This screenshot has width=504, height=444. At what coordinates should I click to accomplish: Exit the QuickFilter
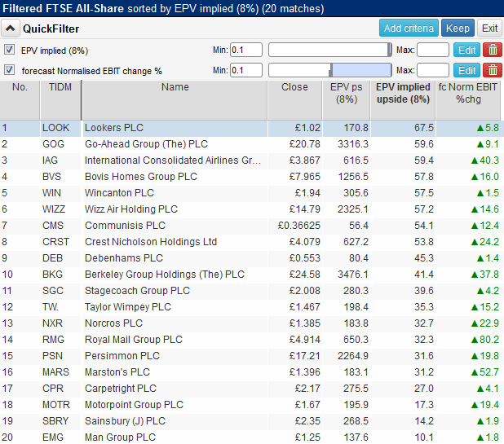point(490,29)
